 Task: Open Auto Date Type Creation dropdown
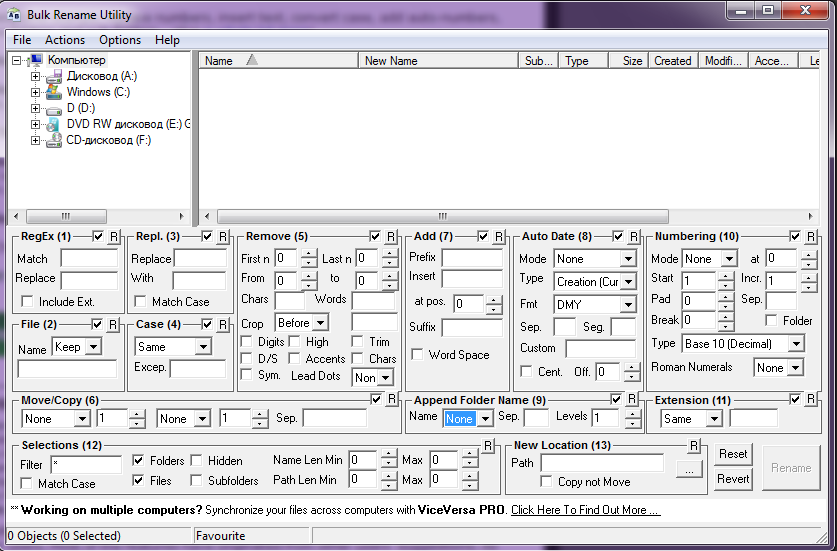pyautogui.click(x=628, y=281)
